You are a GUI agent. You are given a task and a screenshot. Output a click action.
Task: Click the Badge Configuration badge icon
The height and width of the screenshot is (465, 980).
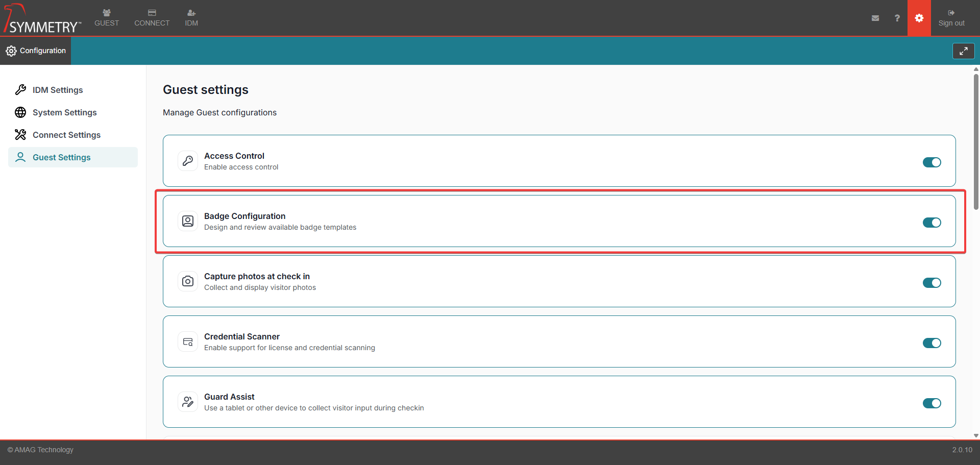pos(188,221)
